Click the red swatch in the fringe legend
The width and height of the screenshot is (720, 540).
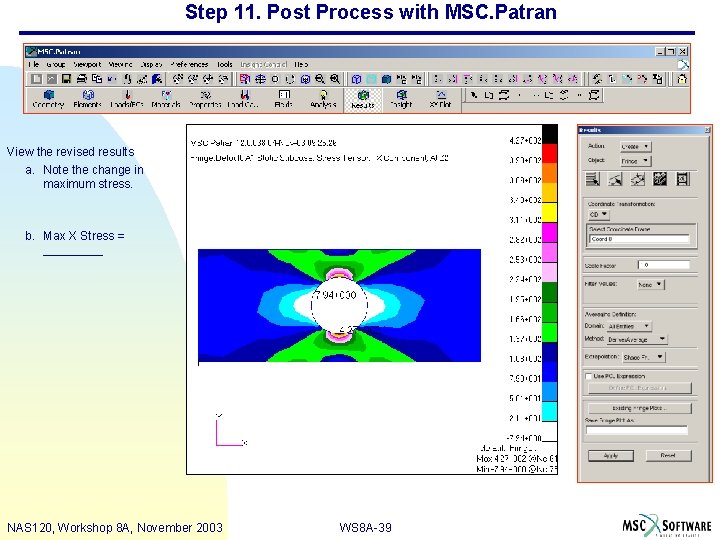(x=550, y=154)
